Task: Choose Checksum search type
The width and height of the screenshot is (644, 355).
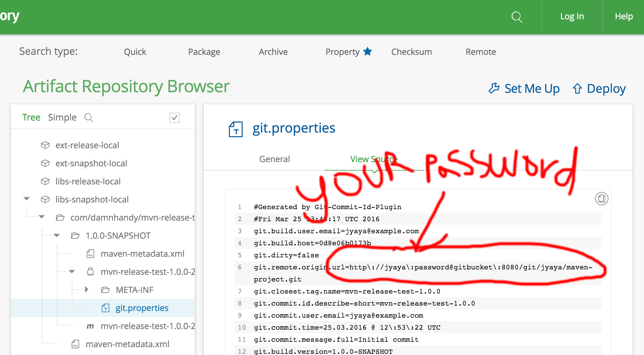Action: coord(412,52)
